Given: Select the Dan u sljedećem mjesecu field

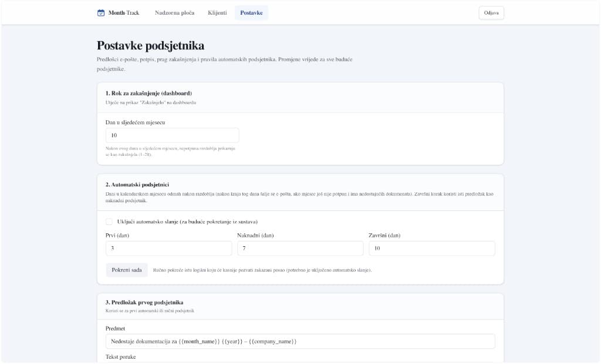Looking at the screenshot, I should [172, 135].
